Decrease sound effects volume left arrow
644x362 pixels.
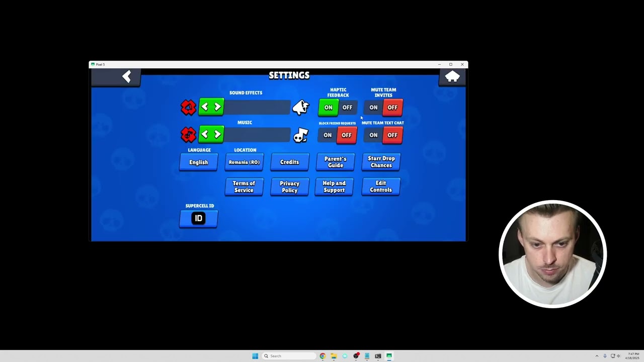pos(204,107)
